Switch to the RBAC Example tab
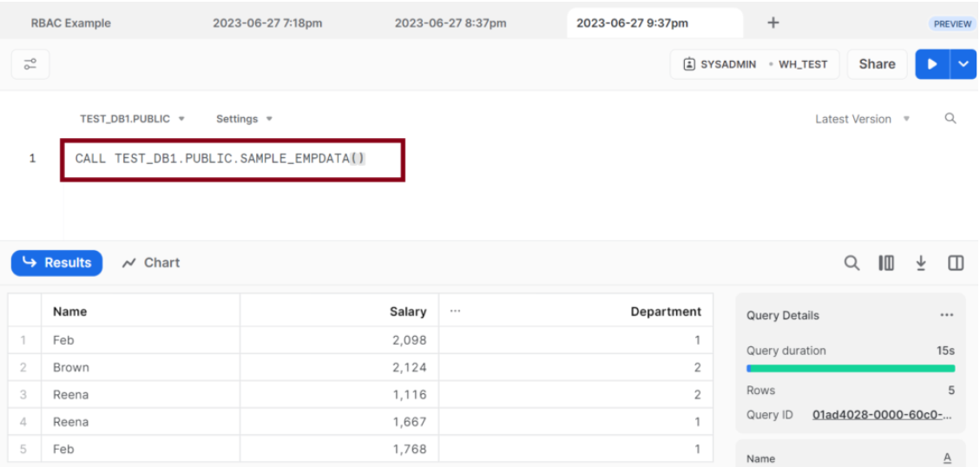The width and height of the screenshot is (980, 467). [x=70, y=23]
